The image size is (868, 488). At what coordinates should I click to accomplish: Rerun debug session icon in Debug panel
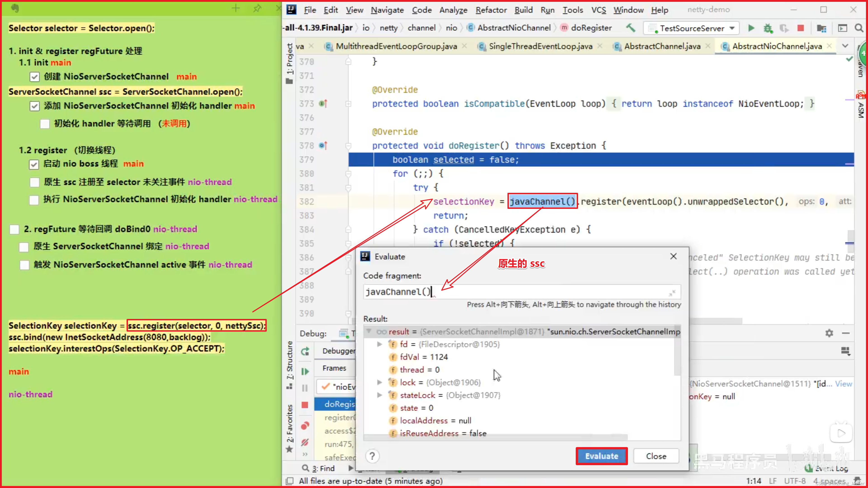(305, 351)
